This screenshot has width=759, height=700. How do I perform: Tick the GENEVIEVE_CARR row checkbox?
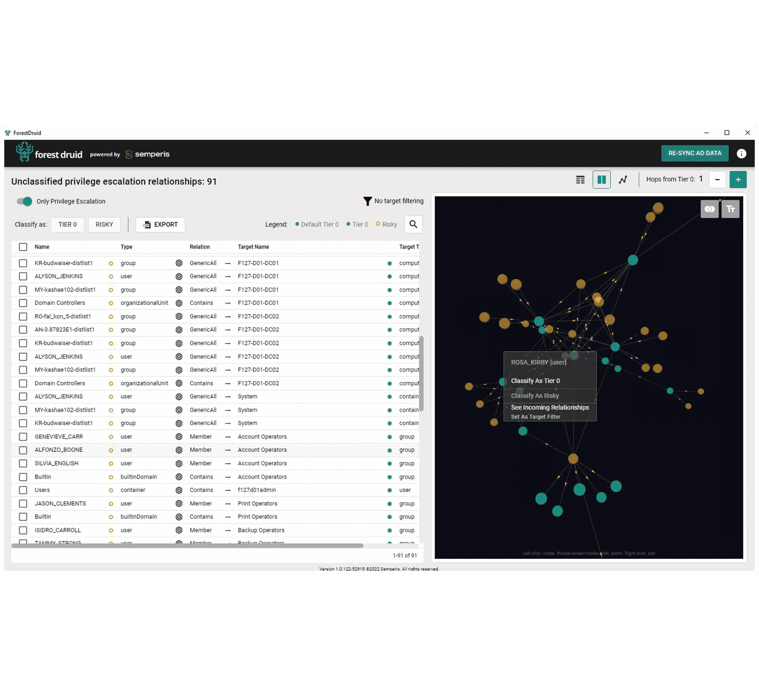point(23,437)
